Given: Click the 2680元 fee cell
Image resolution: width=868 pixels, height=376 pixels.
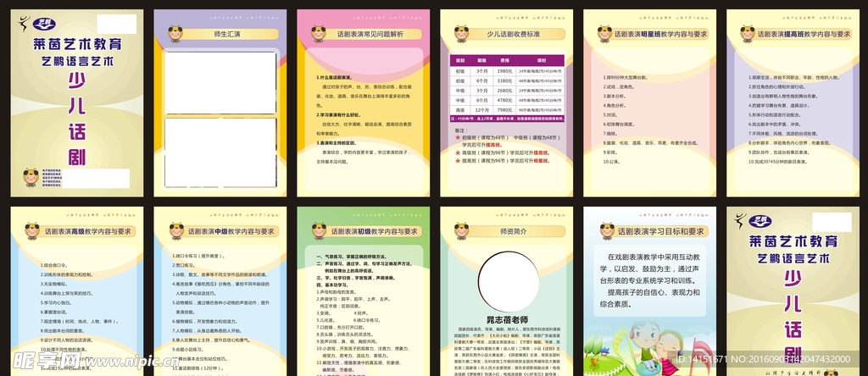Looking at the screenshot, I should click(504, 91).
